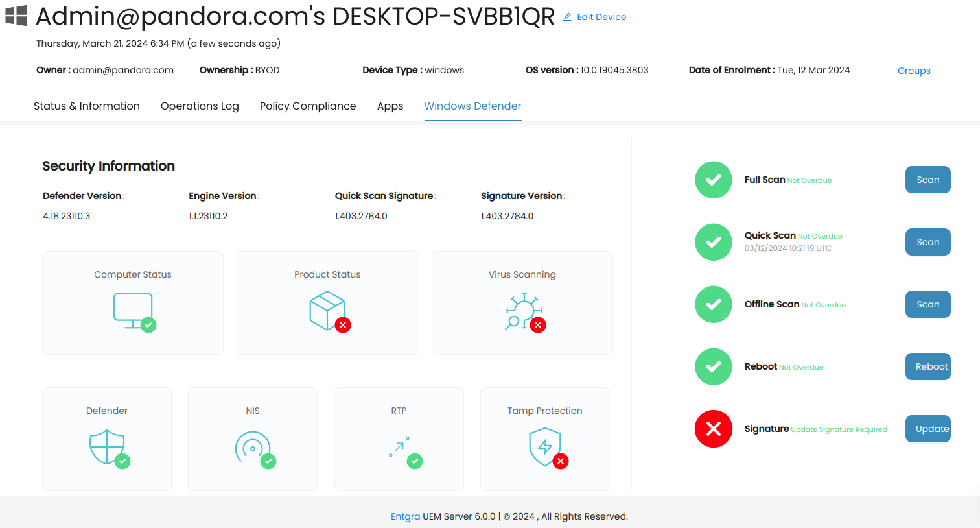Open the Groups link
Viewport: 980px width, 528px height.
click(914, 71)
